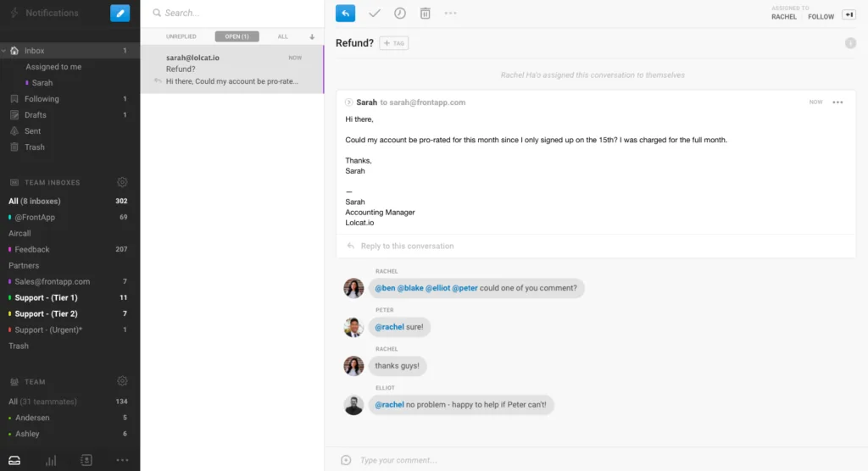Expand Sarah's message header arrow
Image resolution: width=868 pixels, height=471 pixels.
tap(348, 103)
